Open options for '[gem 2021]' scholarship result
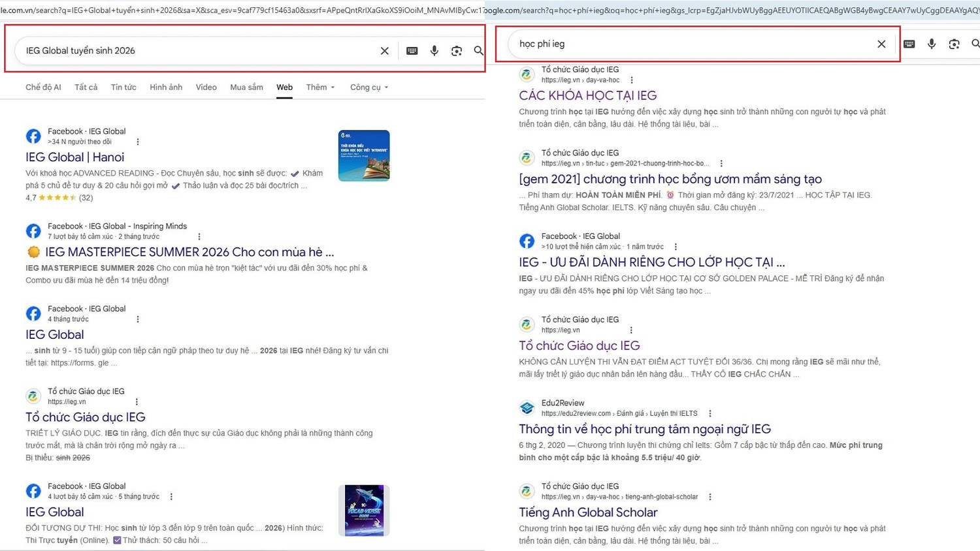 721,163
